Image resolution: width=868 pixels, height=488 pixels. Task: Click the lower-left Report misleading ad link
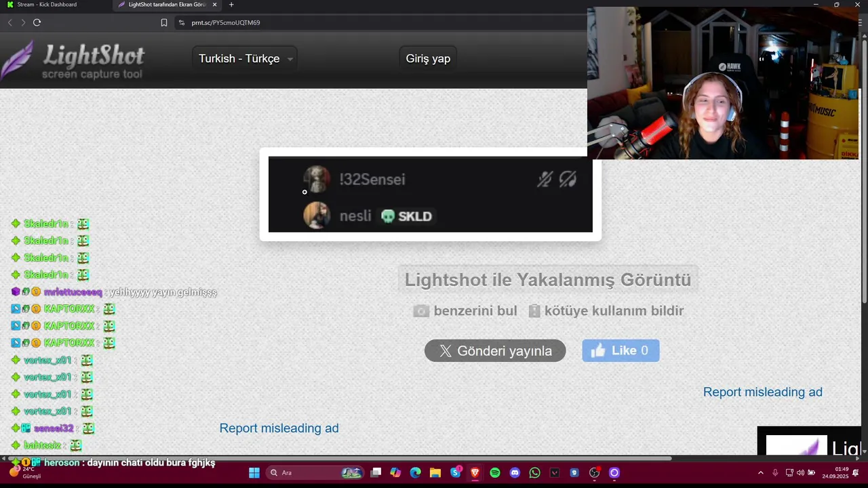279,428
